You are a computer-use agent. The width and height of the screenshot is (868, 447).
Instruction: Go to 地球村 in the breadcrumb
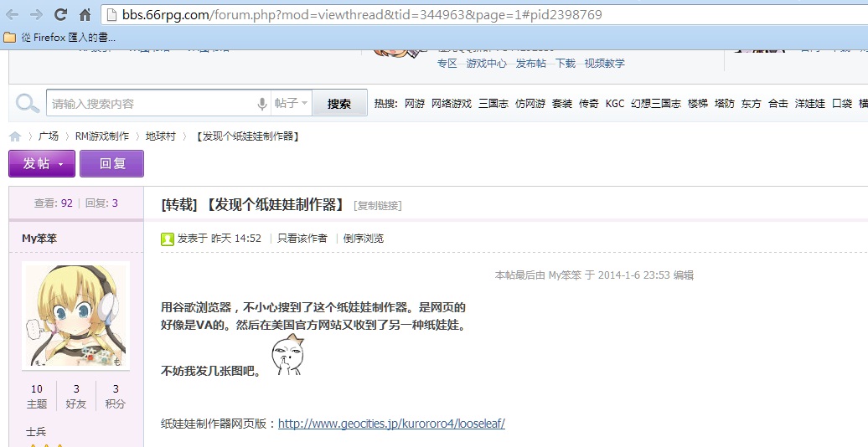pos(161,136)
